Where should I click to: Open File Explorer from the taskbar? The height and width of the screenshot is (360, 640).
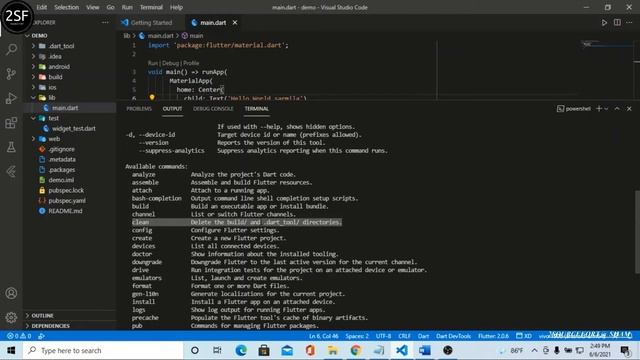(333, 350)
